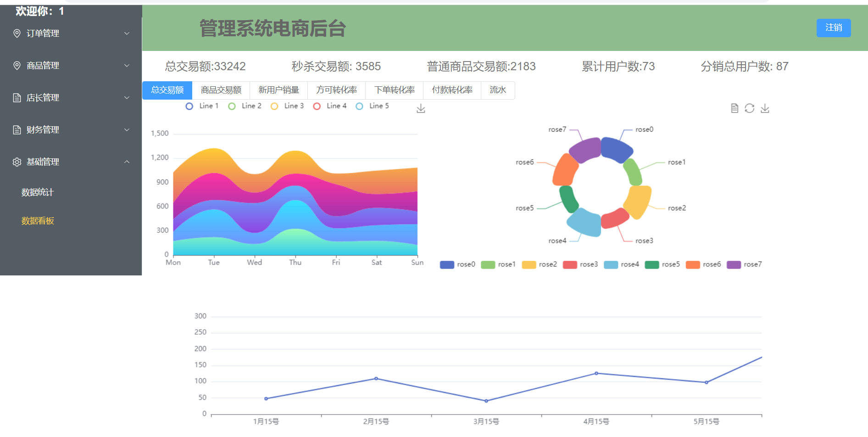The height and width of the screenshot is (437, 868).
Task: Toggle Line 3 legend series
Action: (x=287, y=106)
